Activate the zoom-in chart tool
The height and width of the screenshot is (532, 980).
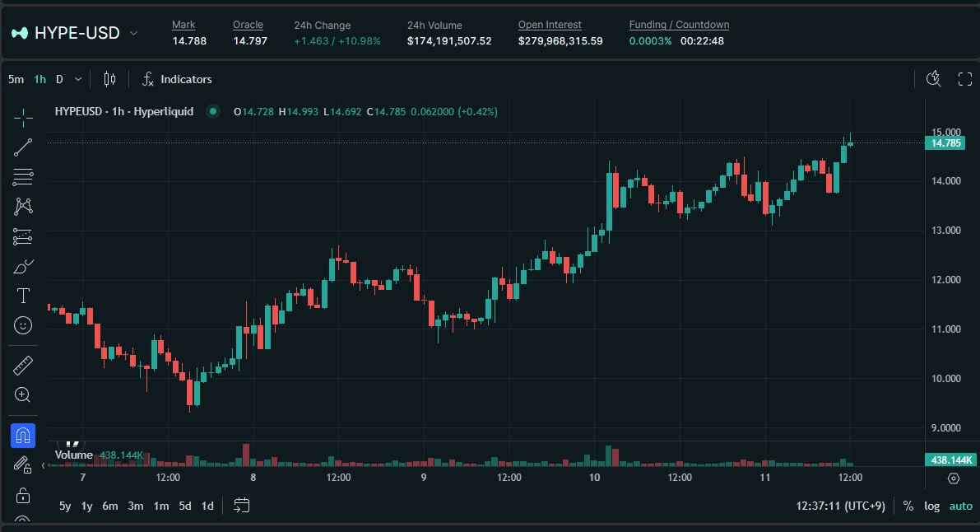point(23,394)
